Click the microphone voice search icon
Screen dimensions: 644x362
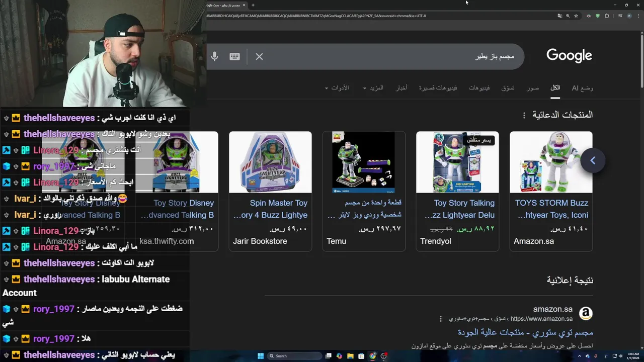214,56
